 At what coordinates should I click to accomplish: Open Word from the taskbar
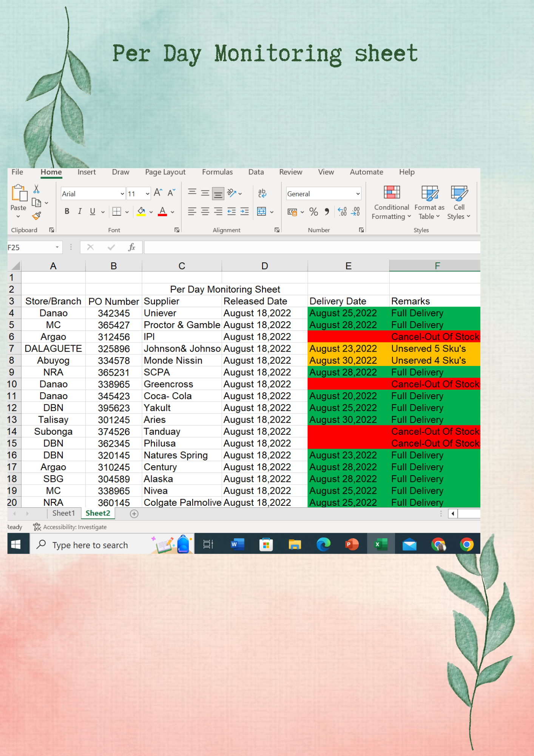point(238,545)
